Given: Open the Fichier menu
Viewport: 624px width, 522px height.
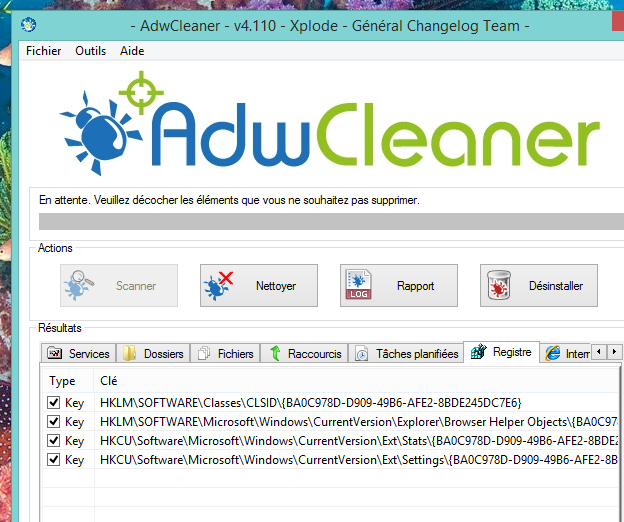Looking at the screenshot, I should point(43,51).
